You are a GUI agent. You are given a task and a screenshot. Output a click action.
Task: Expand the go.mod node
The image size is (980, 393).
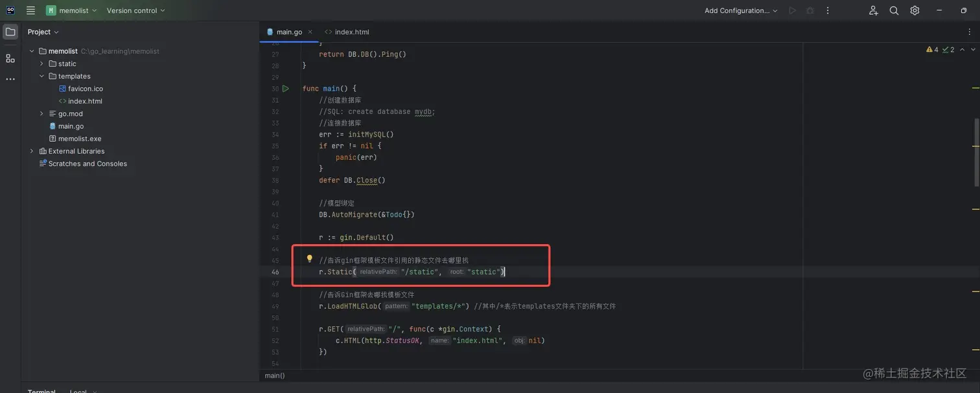41,114
